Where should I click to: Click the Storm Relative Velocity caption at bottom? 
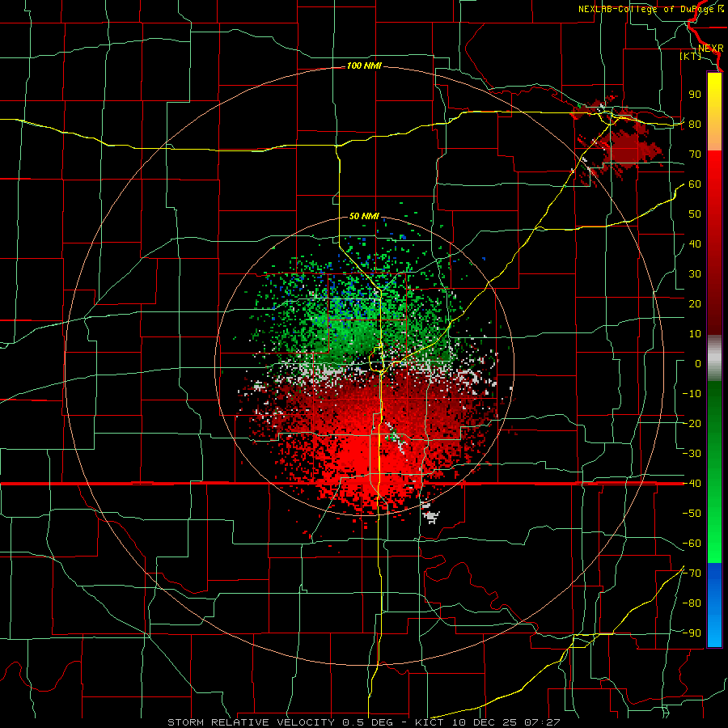pos(363,722)
